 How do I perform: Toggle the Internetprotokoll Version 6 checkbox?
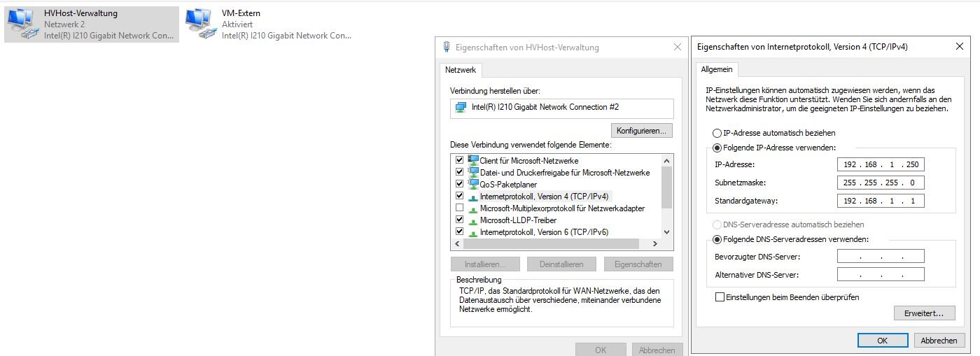coord(460,232)
